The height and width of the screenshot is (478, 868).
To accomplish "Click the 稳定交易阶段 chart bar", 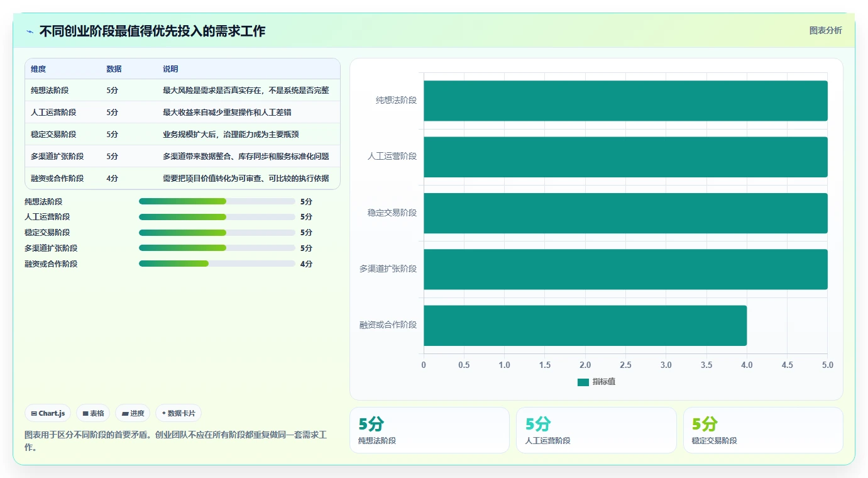I will click(625, 213).
